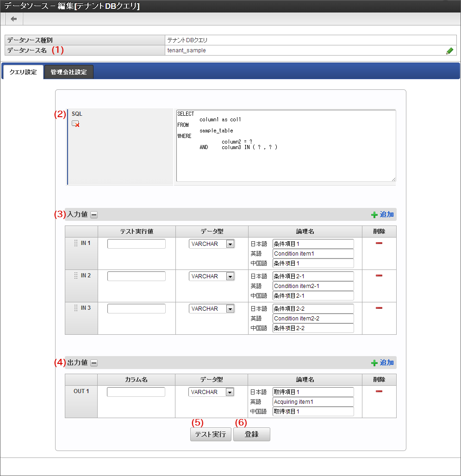Delete the IN 1 input row
Image resolution: width=461 pixels, height=476 pixels.
point(379,243)
